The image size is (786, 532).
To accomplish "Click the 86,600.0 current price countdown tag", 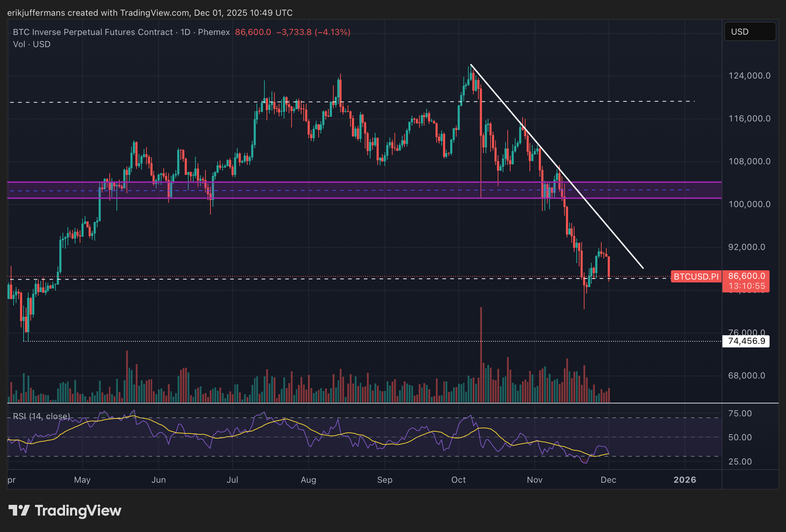I will click(746, 281).
